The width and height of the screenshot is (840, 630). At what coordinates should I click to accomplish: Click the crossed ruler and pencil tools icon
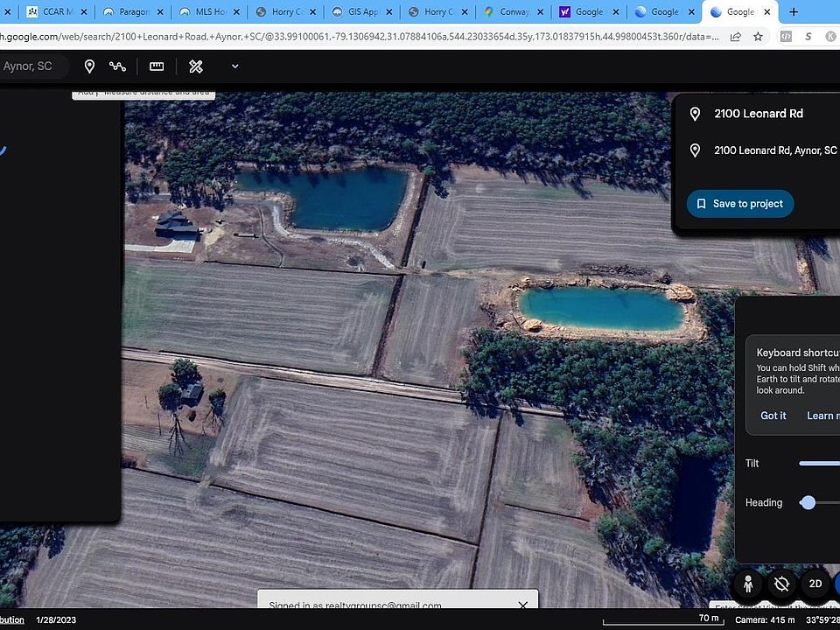196,66
